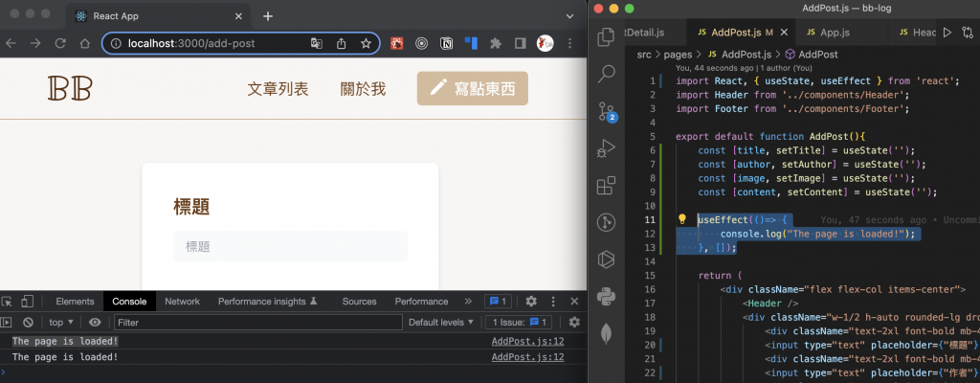Click the circular target extension icon
Viewport: 980px width, 383px height.
click(422, 43)
